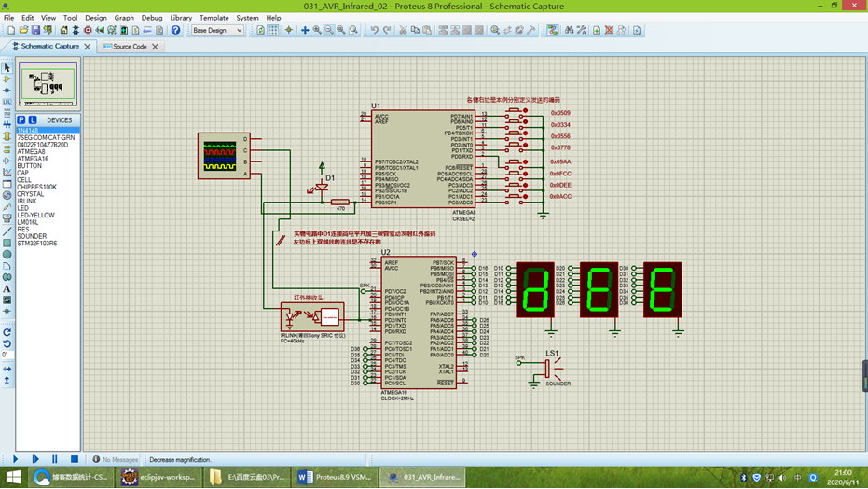Viewport: 868px width, 489px height.
Task: Close the Schematic Capture tab
Action: [x=88, y=46]
